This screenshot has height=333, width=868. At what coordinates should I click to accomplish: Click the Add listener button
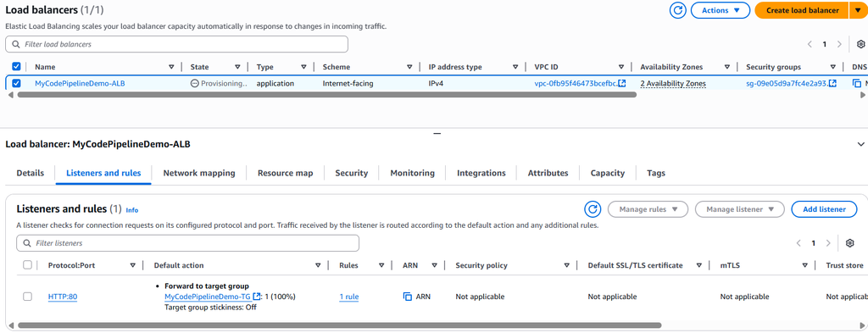pyautogui.click(x=824, y=209)
